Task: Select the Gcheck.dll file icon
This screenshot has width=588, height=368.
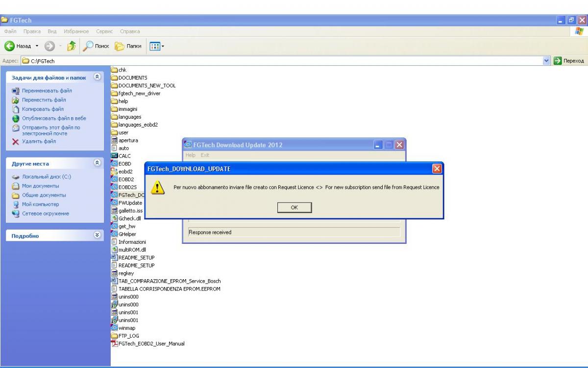Action: coord(115,218)
